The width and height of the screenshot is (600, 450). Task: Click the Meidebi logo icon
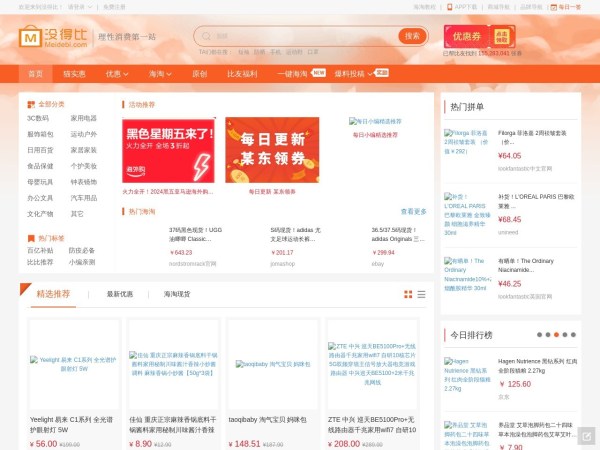point(31,37)
